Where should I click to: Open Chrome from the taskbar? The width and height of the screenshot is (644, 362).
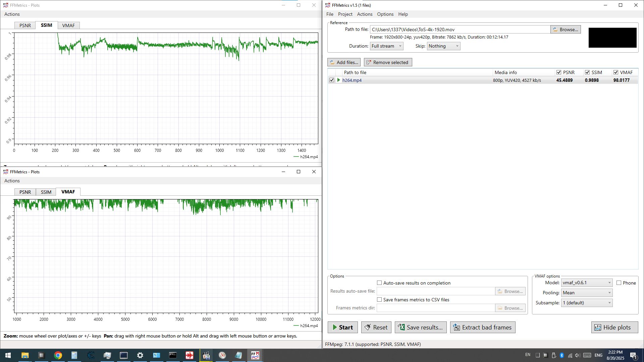58,355
